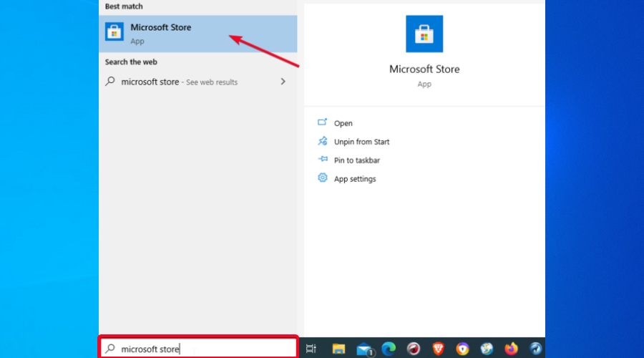This screenshot has height=358, width=644.
Task: Click the 'Search the web' section header
Action: tap(131, 62)
